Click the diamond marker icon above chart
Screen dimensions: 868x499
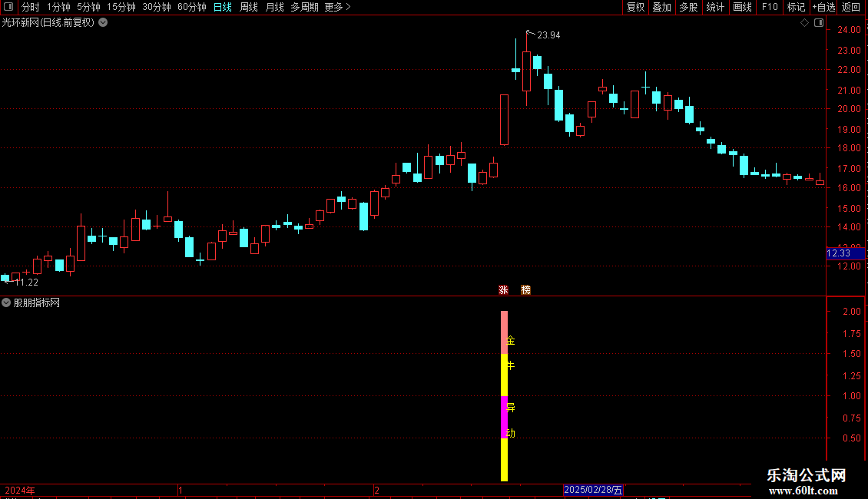(804, 22)
